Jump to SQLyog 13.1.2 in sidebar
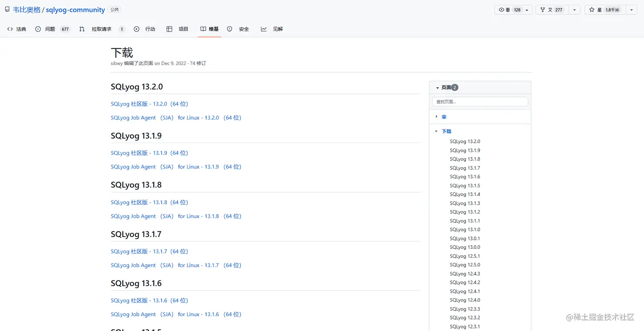The height and width of the screenshot is (331, 644). [465, 212]
